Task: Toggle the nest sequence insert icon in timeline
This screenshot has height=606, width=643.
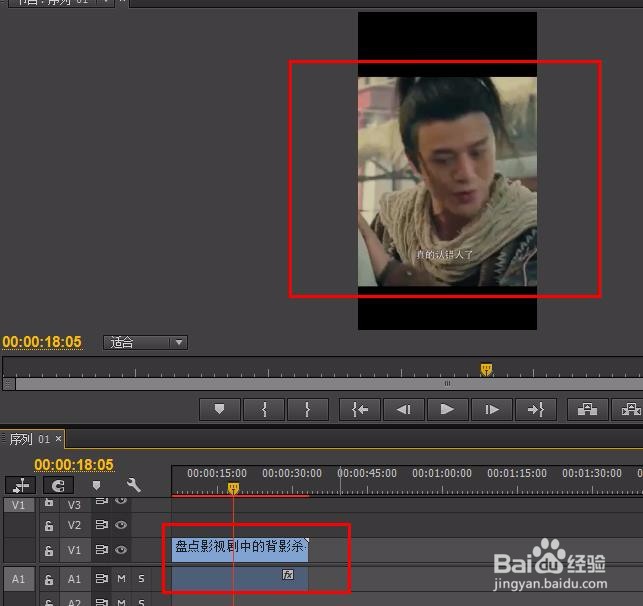Action: click(x=21, y=485)
